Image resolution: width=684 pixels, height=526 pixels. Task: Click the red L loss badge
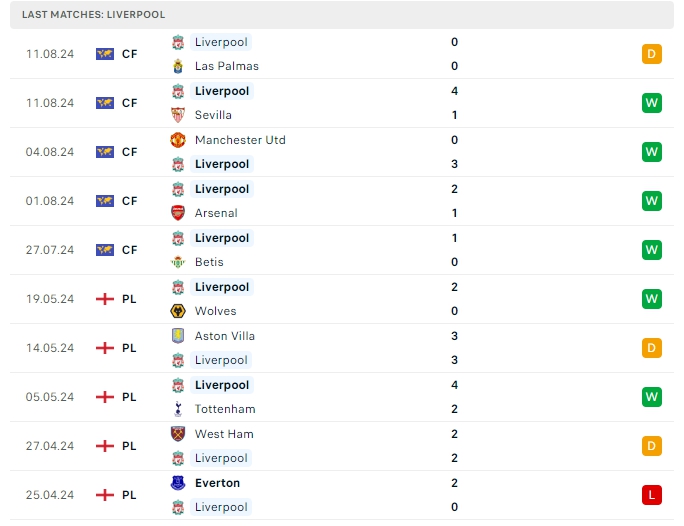(652, 495)
